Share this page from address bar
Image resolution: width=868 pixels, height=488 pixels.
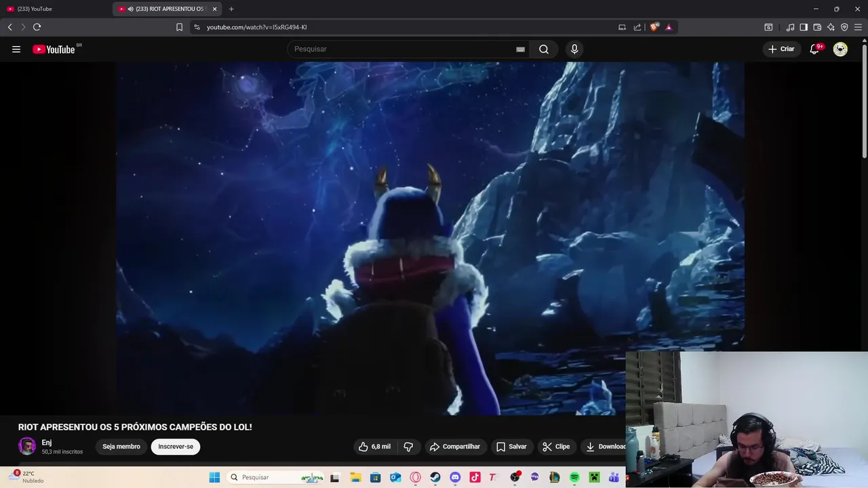tap(637, 27)
